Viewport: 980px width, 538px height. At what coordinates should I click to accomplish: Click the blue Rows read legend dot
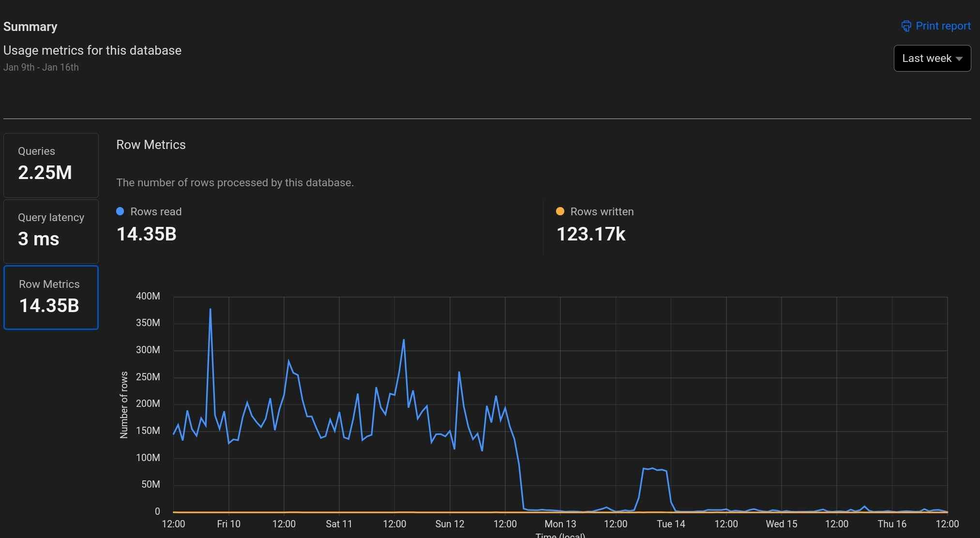pos(120,211)
